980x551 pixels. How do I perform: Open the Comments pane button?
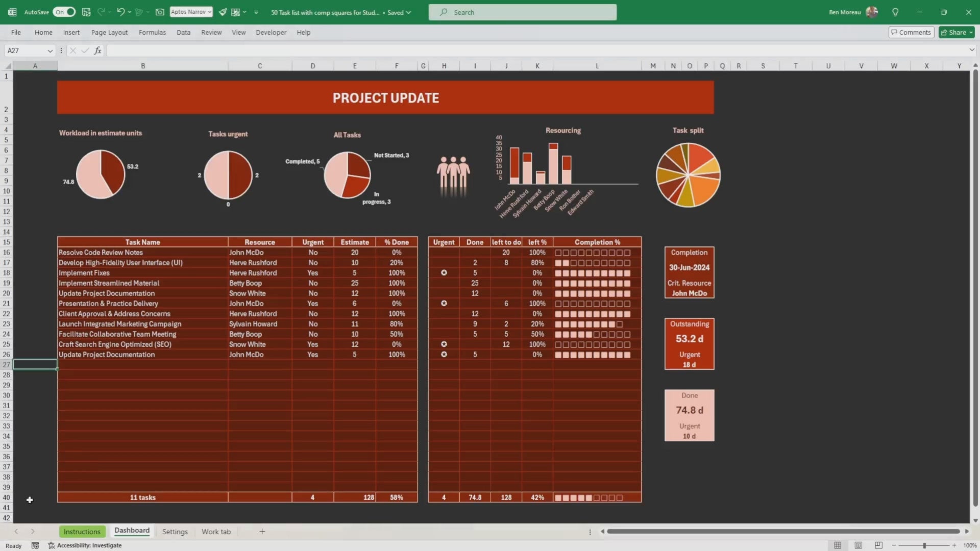pyautogui.click(x=911, y=32)
